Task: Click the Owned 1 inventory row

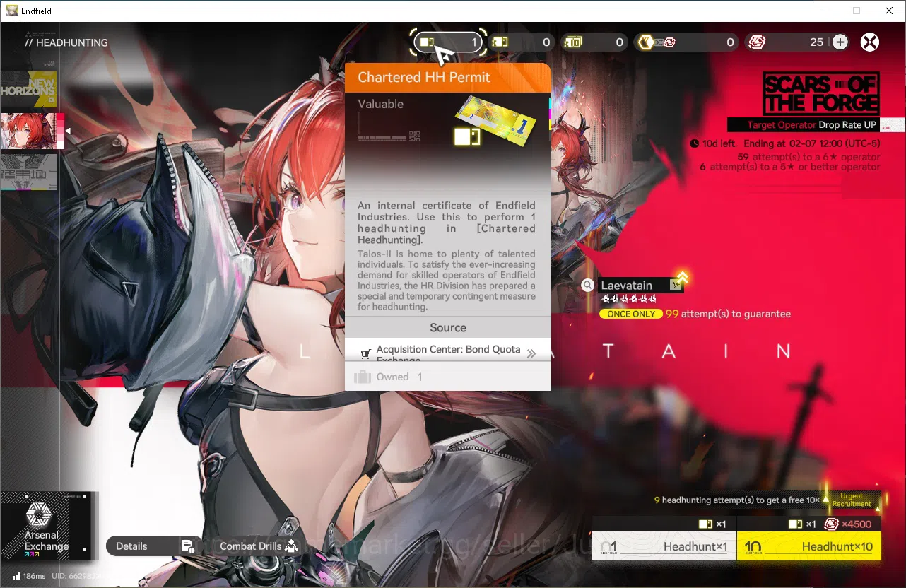Action: pyautogui.click(x=448, y=377)
